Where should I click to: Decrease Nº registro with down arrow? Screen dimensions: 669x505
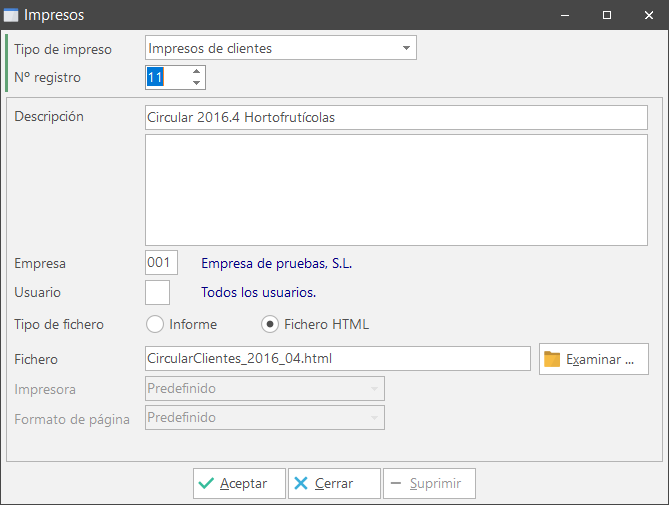point(196,83)
